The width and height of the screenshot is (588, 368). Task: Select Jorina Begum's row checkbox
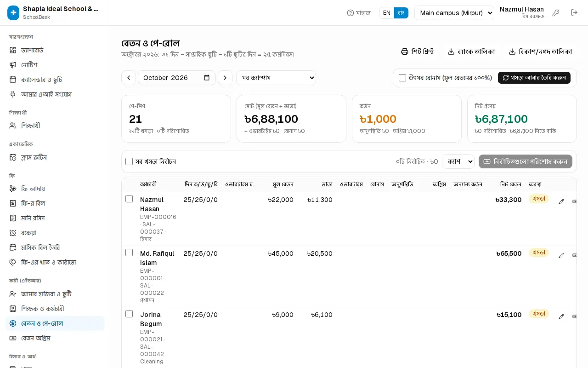(x=129, y=314)
